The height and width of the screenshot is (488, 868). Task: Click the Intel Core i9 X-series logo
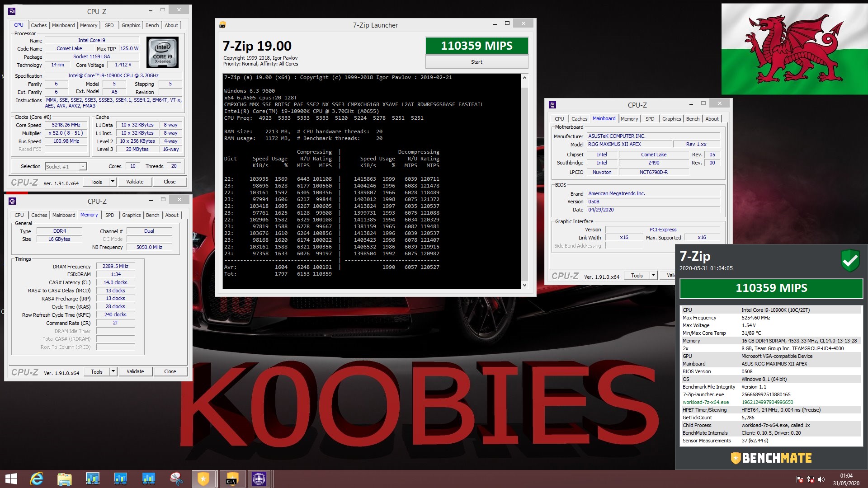pyautogui.click(x=163, y=52)
